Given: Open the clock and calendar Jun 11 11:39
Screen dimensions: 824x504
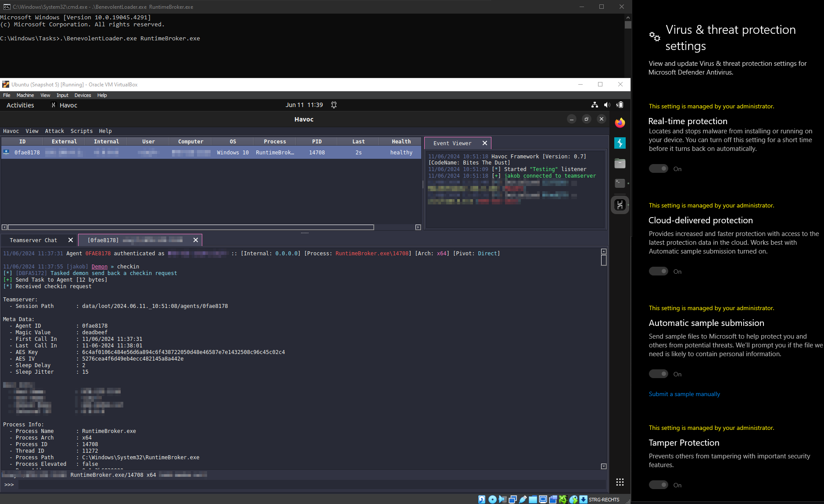Looking at the screenshot, I should 304,105.
